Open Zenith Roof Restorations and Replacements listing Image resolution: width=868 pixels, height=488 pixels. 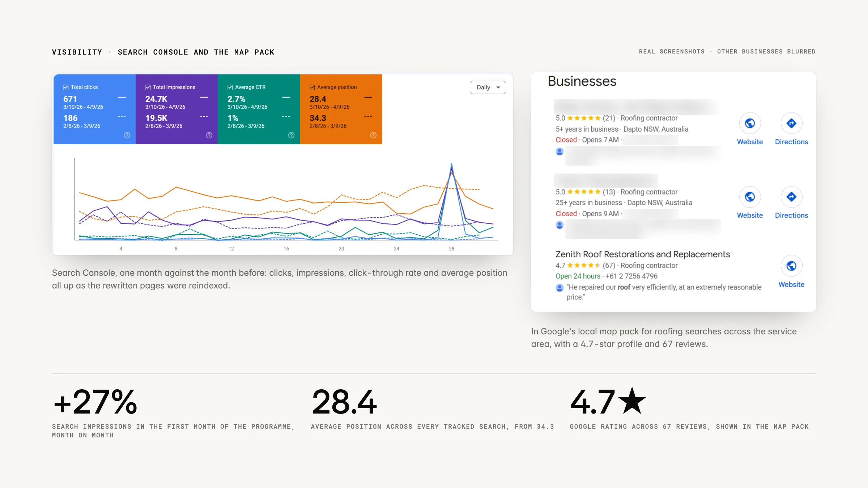643,254
